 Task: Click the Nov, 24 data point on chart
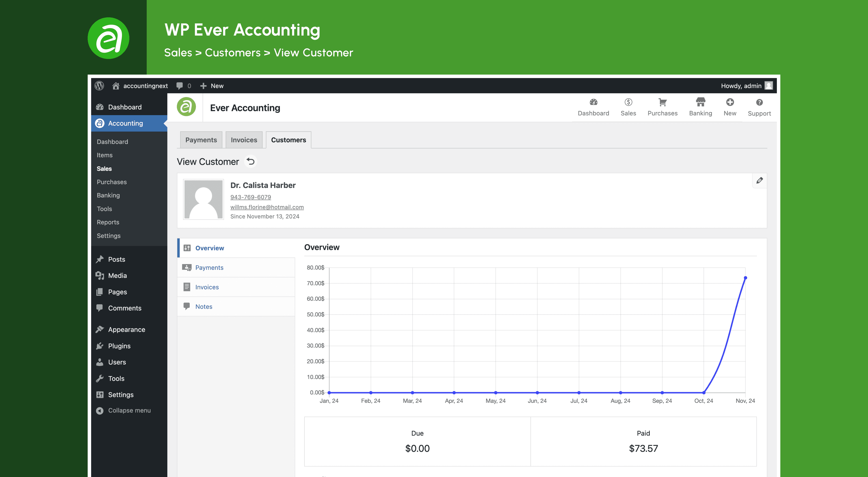click(x=745, y=278)
